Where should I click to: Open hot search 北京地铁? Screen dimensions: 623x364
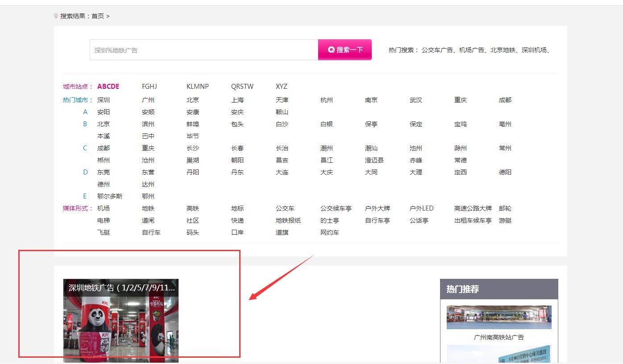503,50
